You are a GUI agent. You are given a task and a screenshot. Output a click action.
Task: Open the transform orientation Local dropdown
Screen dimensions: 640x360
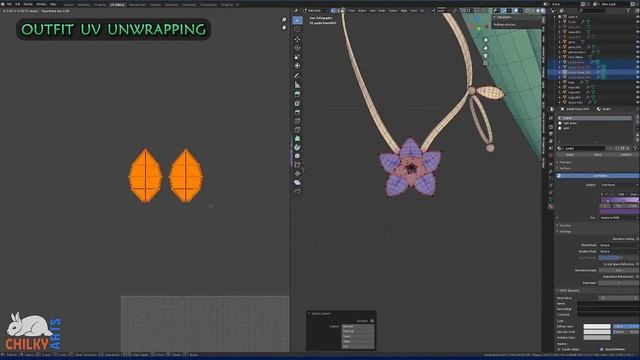point(440,11)
